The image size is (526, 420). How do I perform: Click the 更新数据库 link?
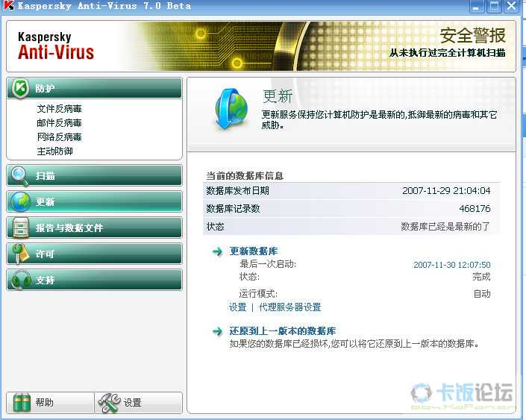[254, 251]
